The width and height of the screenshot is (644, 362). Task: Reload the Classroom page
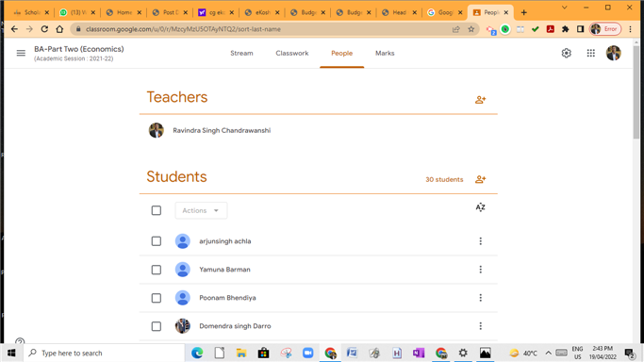pos(44,29)
